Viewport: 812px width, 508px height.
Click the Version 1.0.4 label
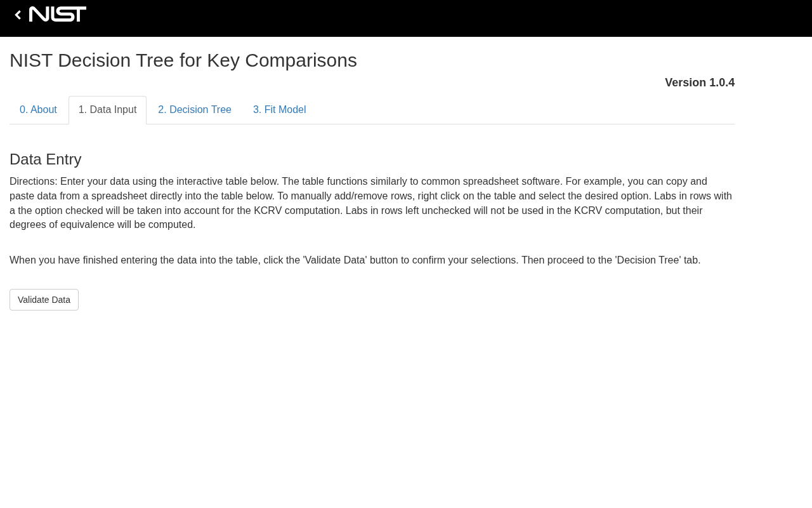pos(699,83)
